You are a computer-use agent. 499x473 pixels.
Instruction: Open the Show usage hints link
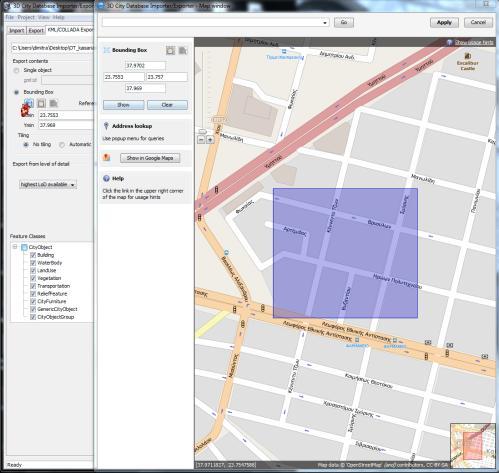pos(474,42)
